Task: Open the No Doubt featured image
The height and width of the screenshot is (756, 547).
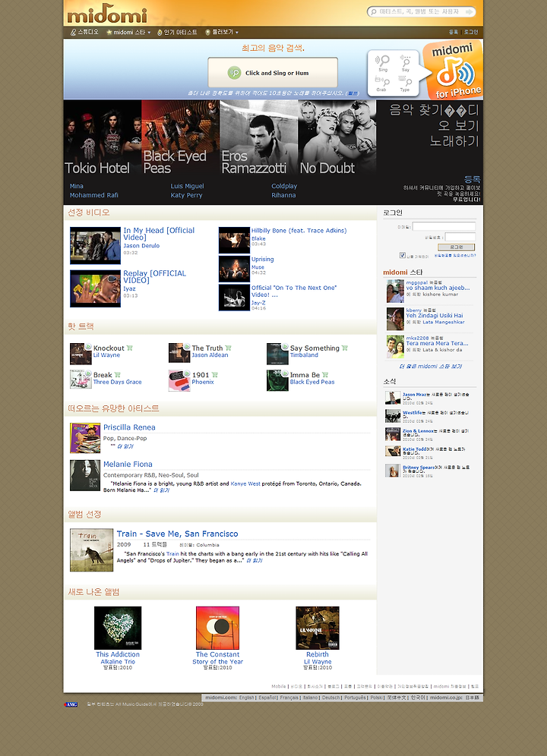Action: 337,138
